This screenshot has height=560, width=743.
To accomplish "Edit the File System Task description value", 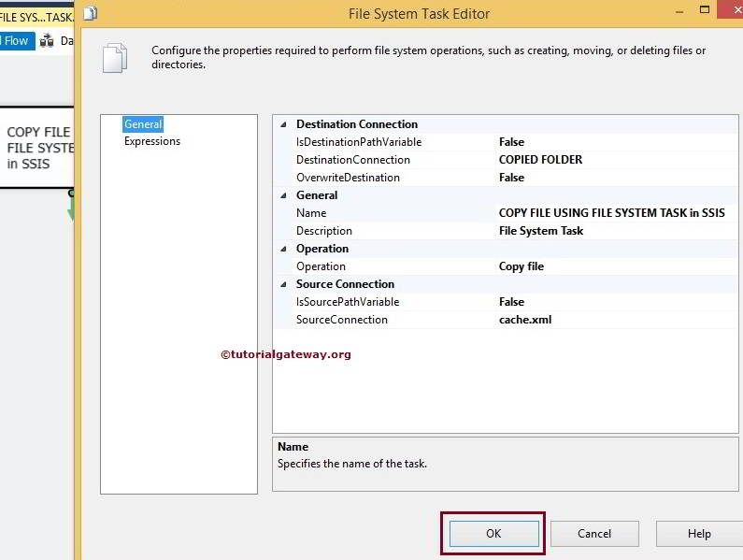I will 541,231.
